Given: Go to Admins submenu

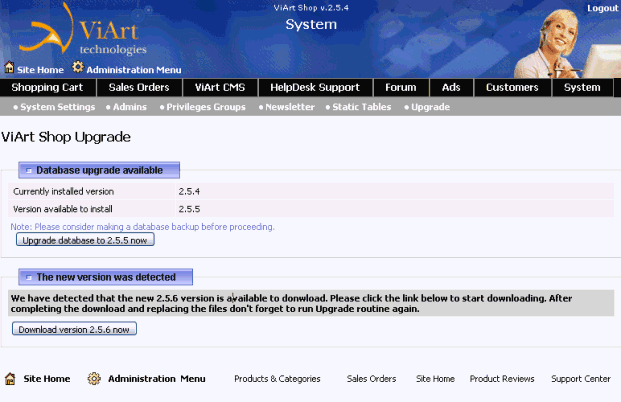Looking at the screenshot, I should coord(130,107).
